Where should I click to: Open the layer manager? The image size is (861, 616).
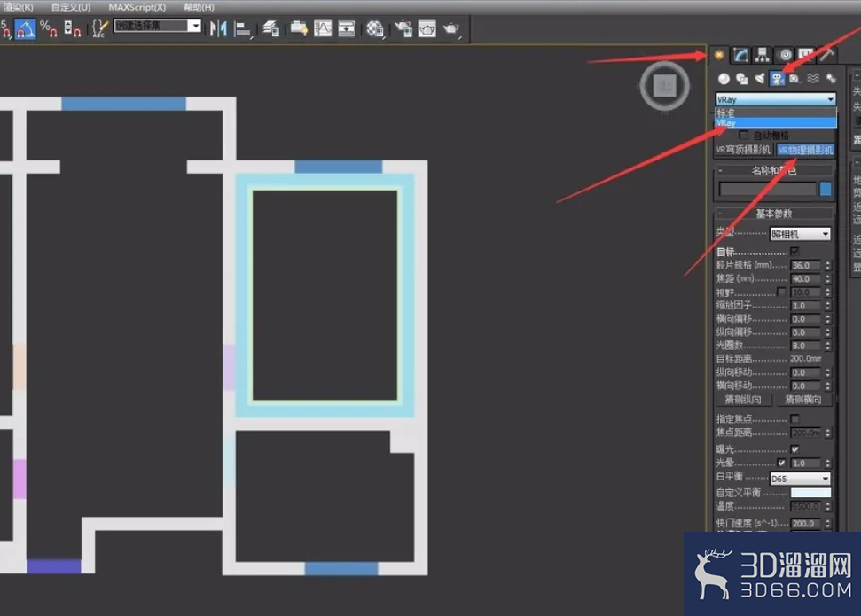pyautogui.click(x=270, y=28)
